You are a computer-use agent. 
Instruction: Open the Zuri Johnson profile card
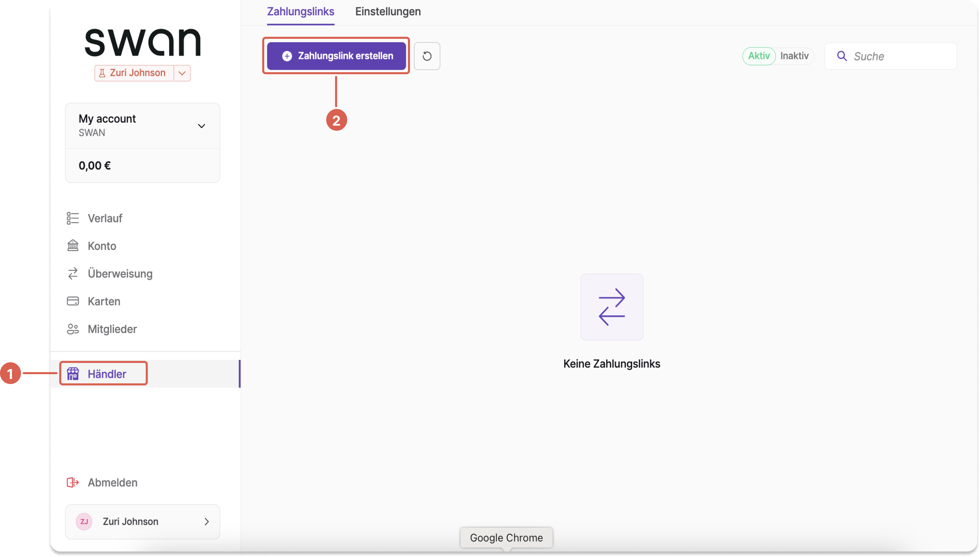tap(143, 522)
